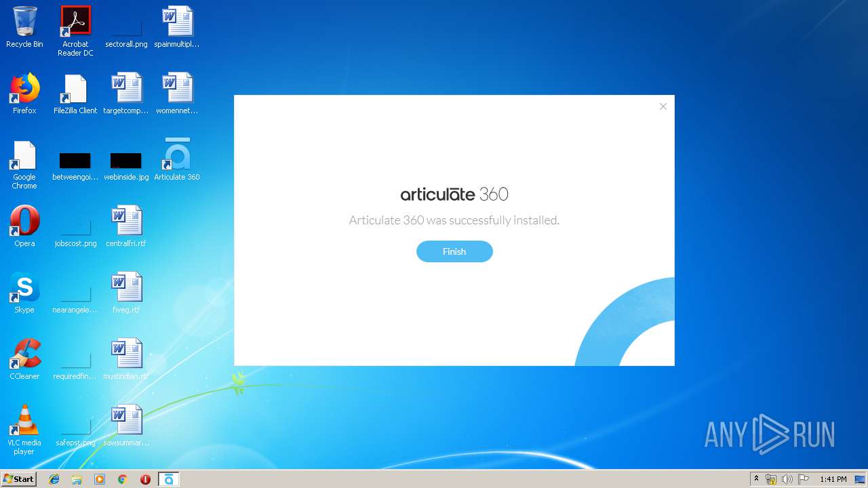The height and width of the screenshot is (488, 868).
Task: Select the spainmultipl... Word document
Action: [177, 27]
